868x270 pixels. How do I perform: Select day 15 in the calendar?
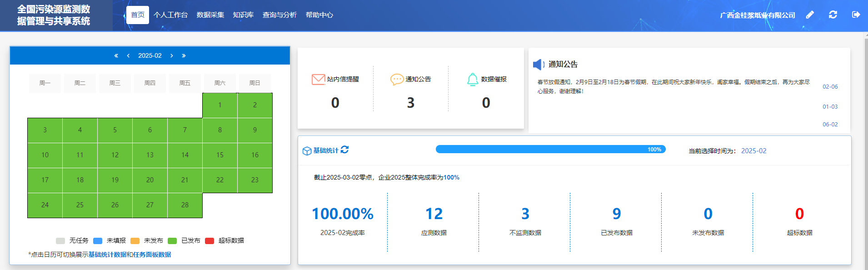(220, 155)
